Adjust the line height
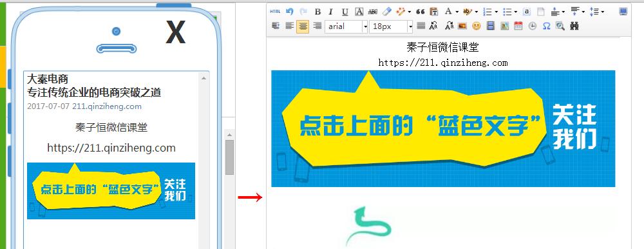644x249 pixels. pyautogui.click(x=594, y=12)
